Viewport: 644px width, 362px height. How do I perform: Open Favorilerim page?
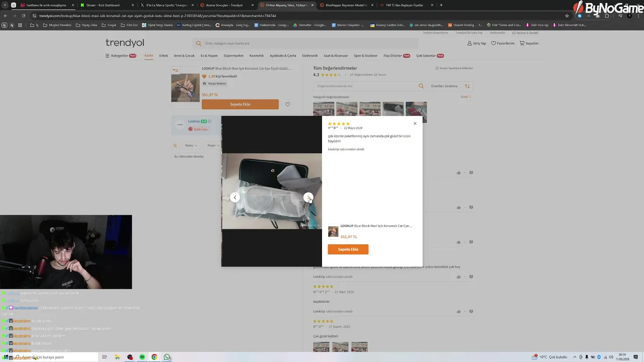coord(503,43)
